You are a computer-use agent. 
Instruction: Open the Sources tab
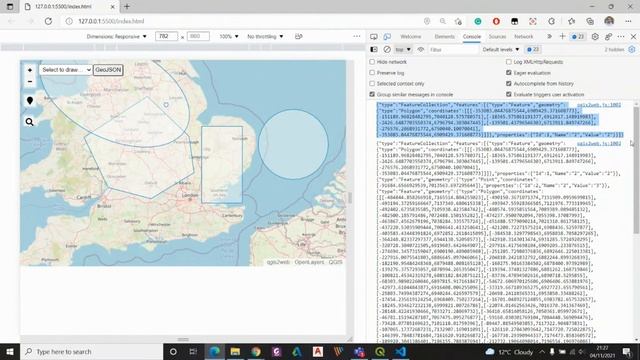click(497, 36)
